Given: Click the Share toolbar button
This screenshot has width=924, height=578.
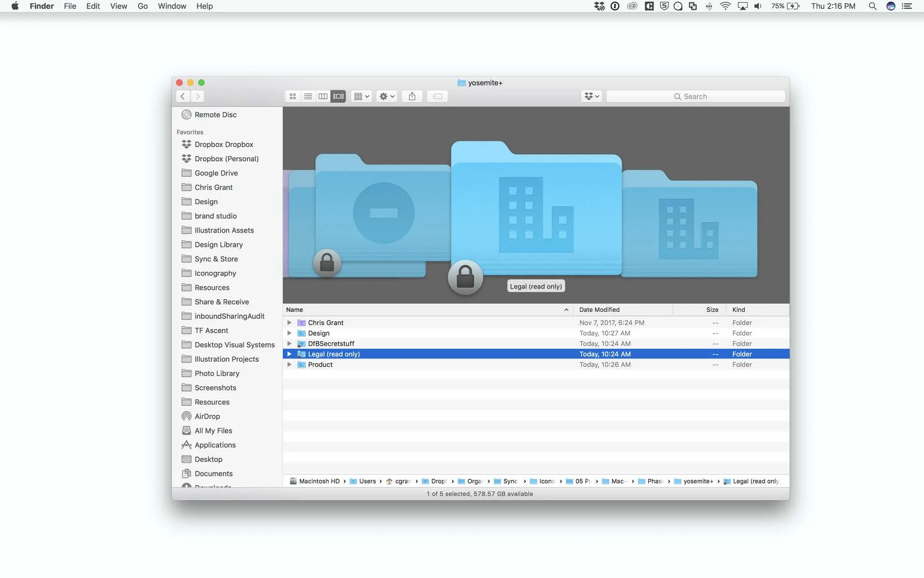Looking at the screenshot, I should (412, 96).
